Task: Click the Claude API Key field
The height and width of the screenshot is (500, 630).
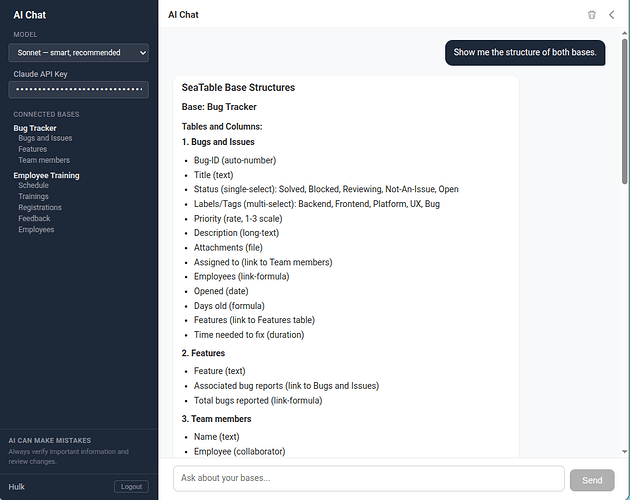Action: coord(79,89)
